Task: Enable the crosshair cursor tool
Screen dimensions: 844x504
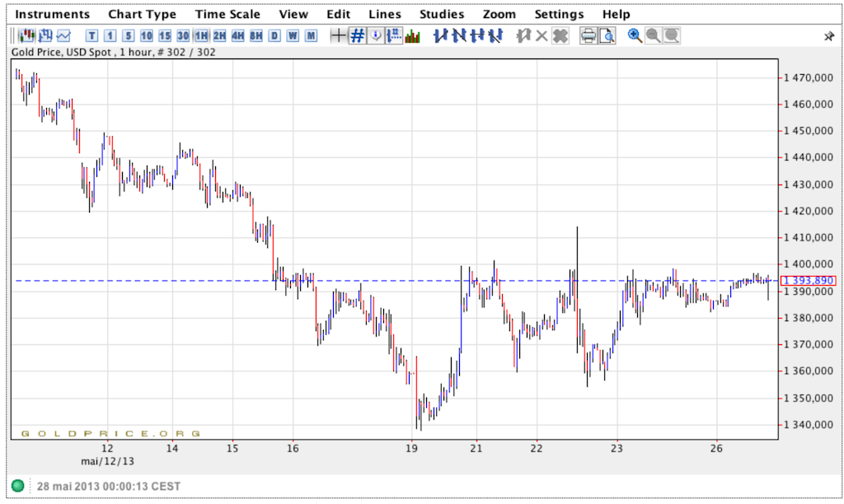Action: tap(338, 35)
